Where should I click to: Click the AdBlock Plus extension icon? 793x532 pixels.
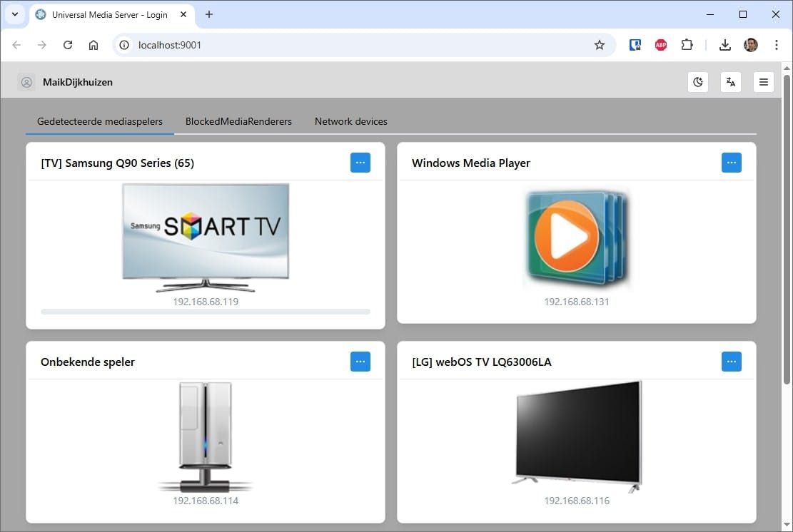660,44
